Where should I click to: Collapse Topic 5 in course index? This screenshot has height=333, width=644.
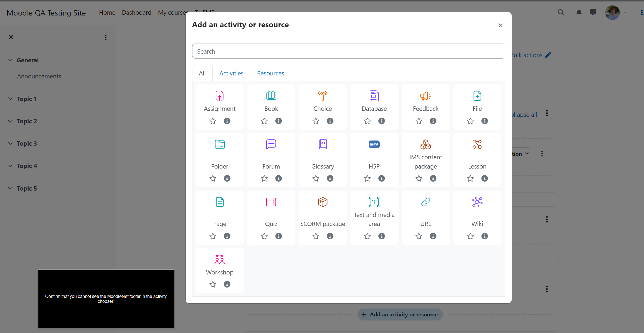click(10, 188)
